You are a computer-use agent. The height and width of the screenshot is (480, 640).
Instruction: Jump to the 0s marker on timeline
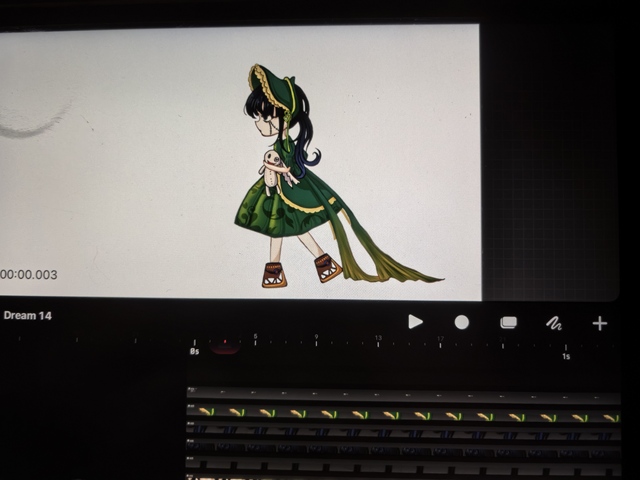coord(194,352)
